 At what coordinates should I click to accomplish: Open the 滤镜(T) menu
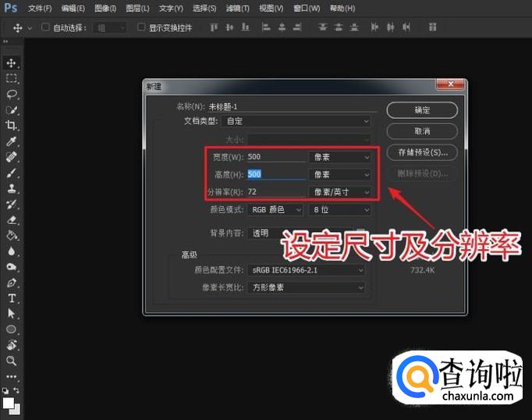click(237, 8)
